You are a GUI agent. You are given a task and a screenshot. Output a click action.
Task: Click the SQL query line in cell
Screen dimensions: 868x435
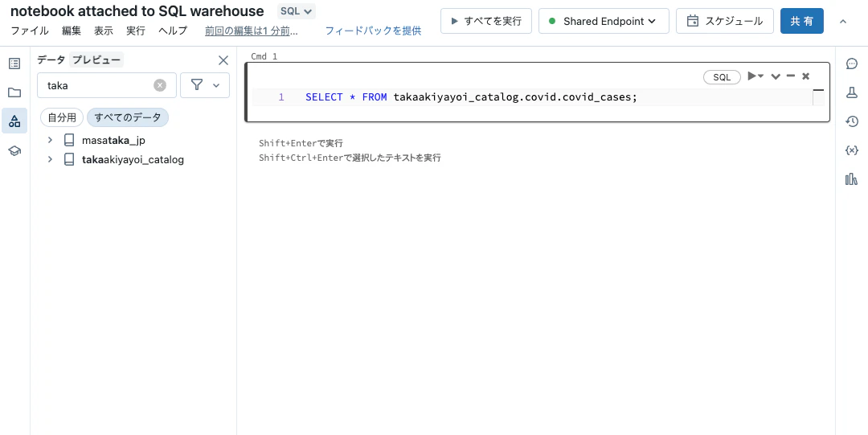(x=472, y=97)
